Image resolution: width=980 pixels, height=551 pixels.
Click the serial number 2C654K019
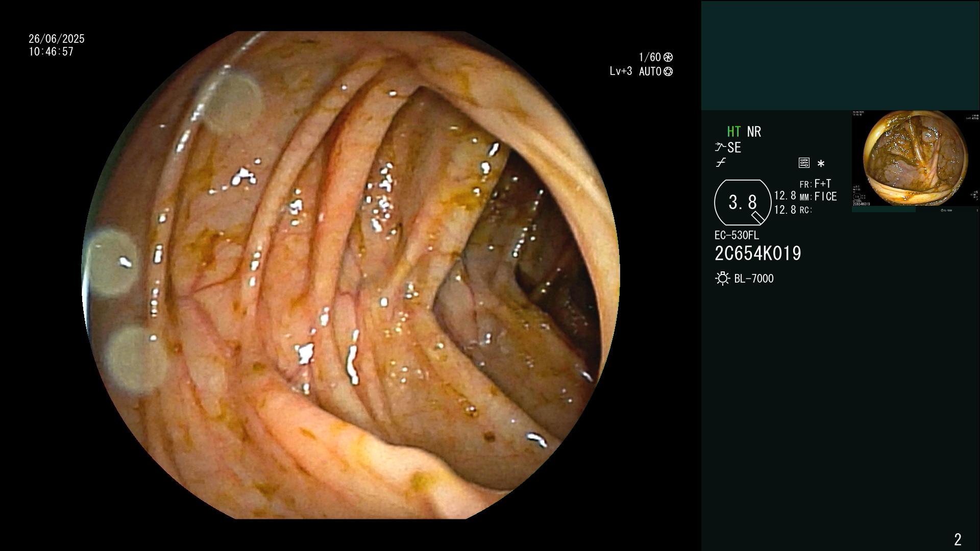point(757,253)
